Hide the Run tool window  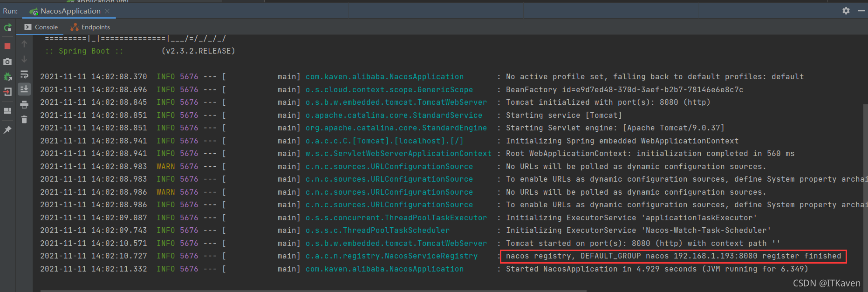click(x=861, y=11)
